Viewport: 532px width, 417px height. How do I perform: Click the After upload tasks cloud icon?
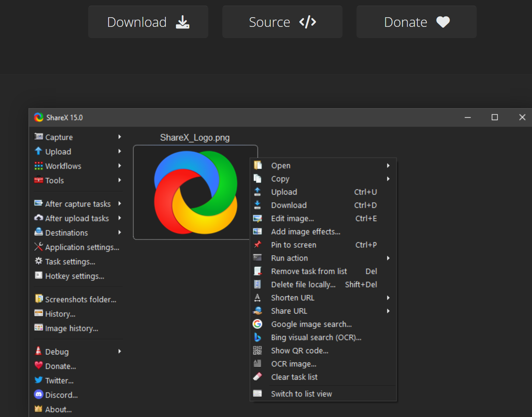[x=38, y=218]
